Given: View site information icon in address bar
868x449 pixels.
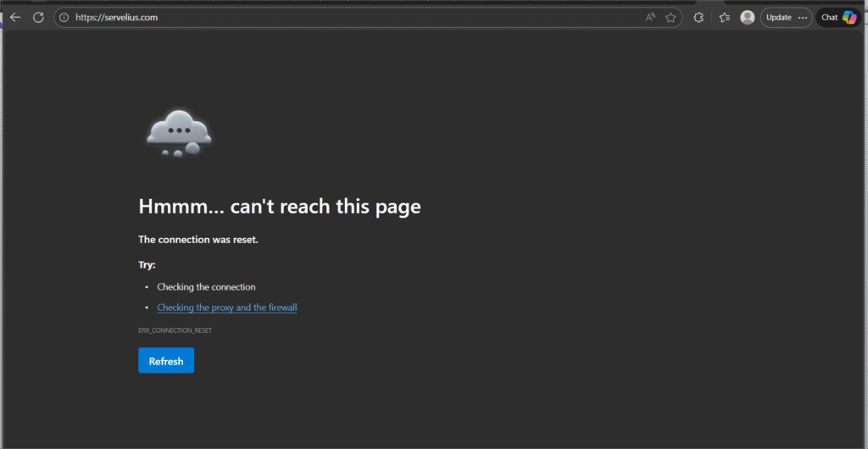Looking at the screenshot, I should click(x=64, y=17).
